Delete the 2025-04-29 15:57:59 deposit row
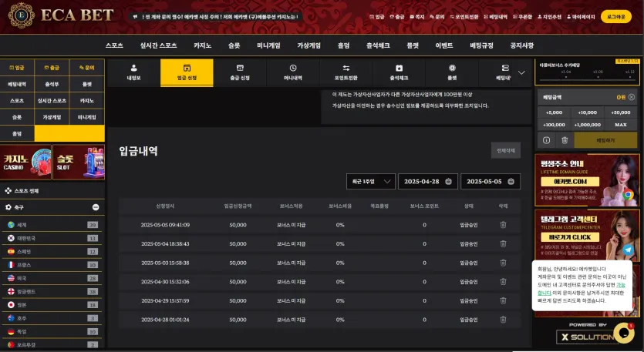Image resolution: width=644 pixels, height=352 pixels. point(503,300)
